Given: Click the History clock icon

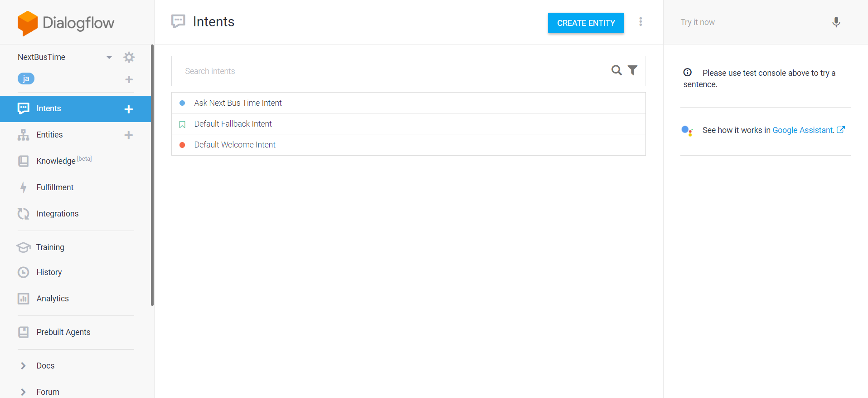Looking at the screenshot, I should click(x=24, y=272).
